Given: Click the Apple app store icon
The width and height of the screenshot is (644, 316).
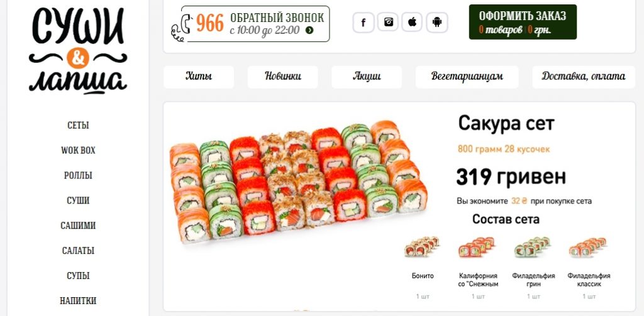Looking at the screenshot, I should tap(412, 22).
